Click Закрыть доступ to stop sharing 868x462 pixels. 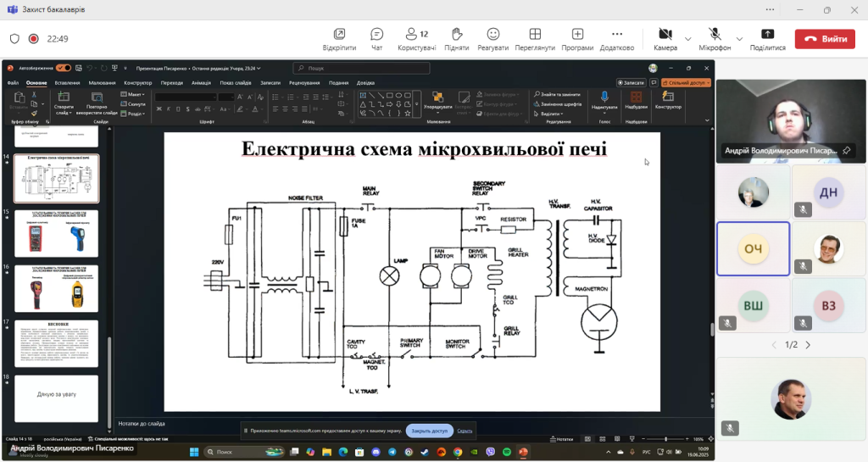tap(429, 431)
